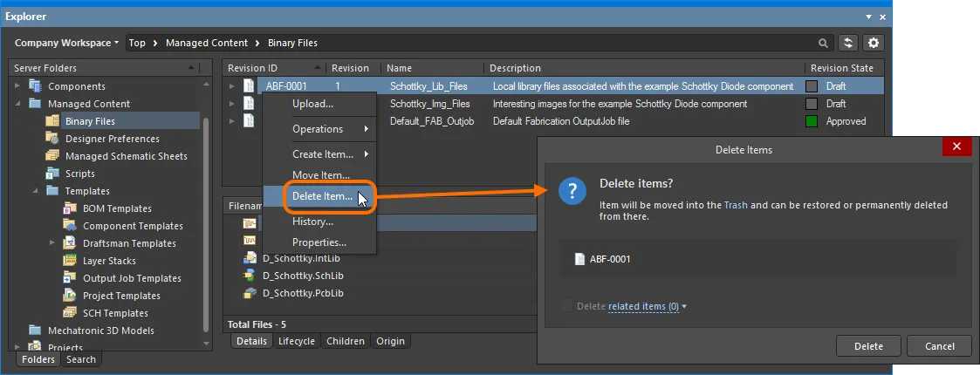Open the Operations submenu
Image resolution: width=980 pixels, height=375 pixels.
[319, 129]
